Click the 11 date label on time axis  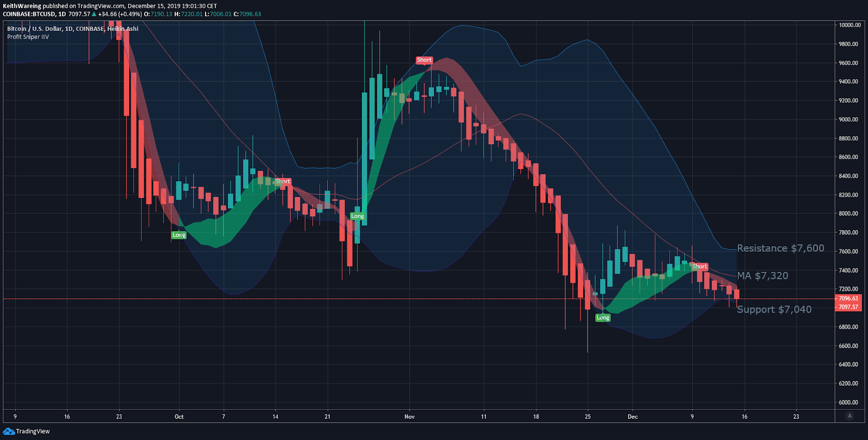[483, 417]
